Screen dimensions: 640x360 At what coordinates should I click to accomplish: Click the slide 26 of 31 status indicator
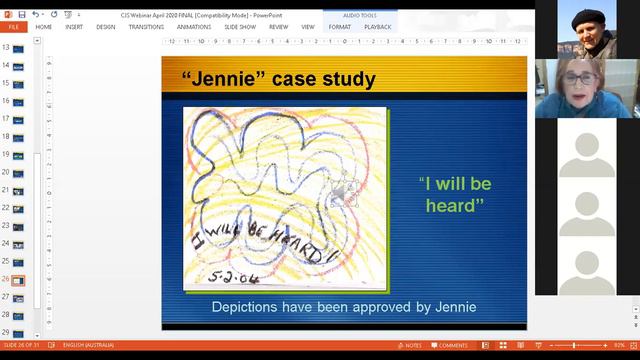pyautogui.click(x=21, y=345)
